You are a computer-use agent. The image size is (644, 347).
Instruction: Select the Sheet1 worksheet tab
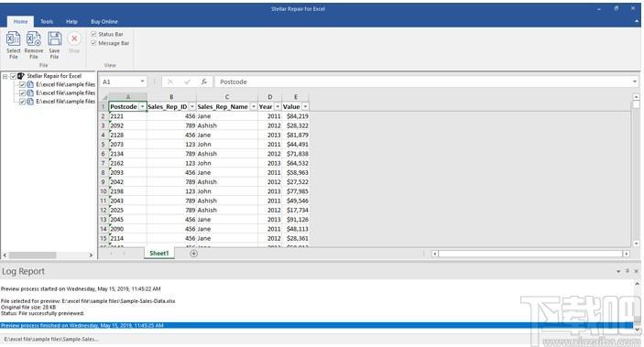pyautogui.click(x=159, y=254)
